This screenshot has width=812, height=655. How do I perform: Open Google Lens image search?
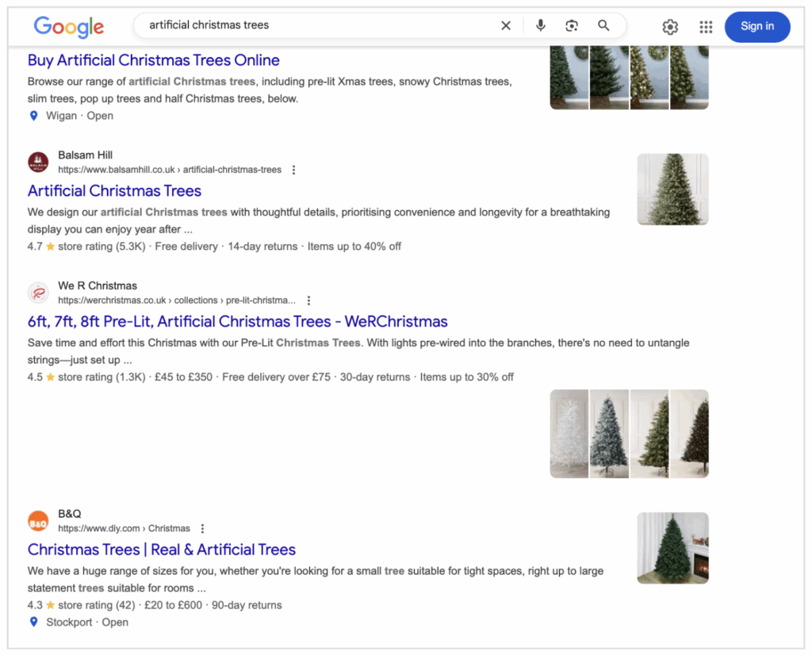572,25
